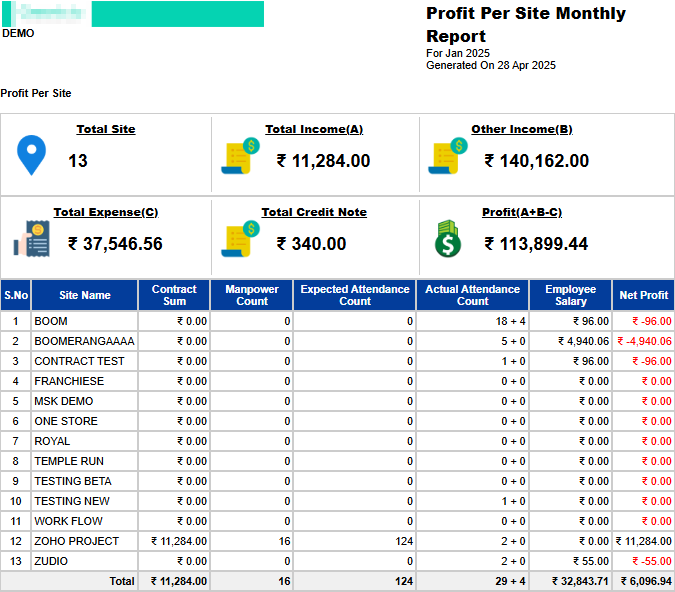Click the Profit(A+B-C) heading

pyautogui.click(x=522, y=212)
